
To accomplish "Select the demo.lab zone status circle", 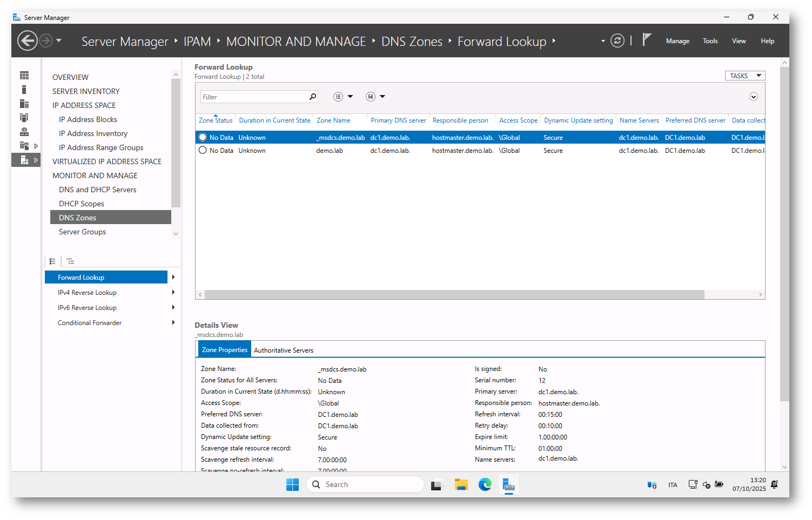I will 203,151.
